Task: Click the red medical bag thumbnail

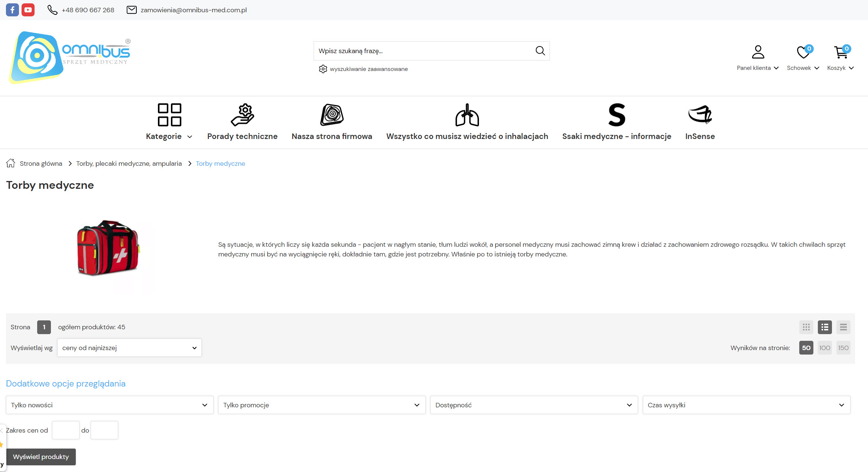Action: tap(108, 248)
